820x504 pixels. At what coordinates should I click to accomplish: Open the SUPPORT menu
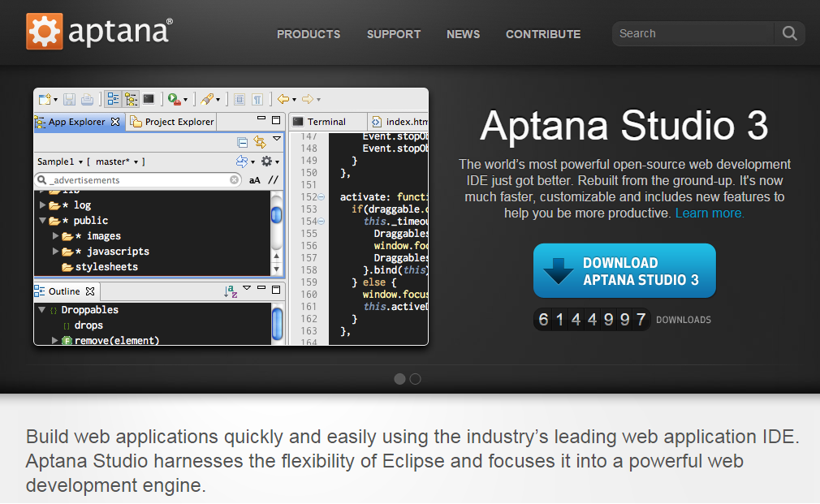pyautogui.click(x=394, y=34)
